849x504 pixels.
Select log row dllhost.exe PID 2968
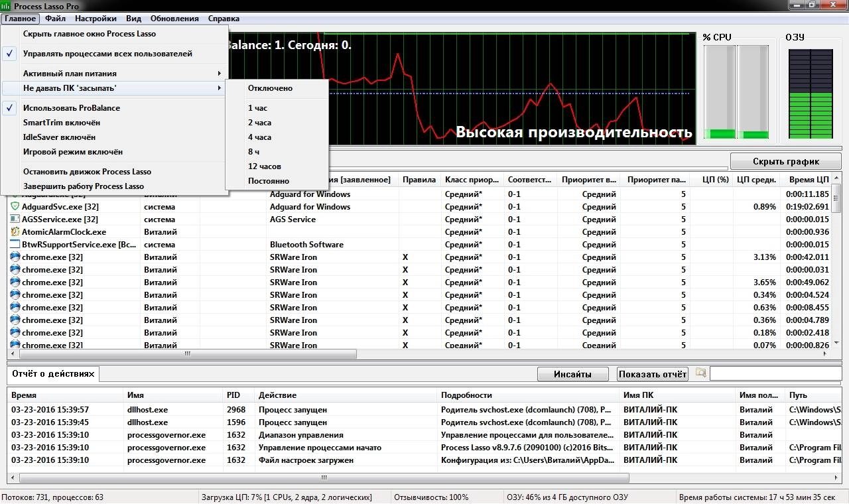[424, 410]
